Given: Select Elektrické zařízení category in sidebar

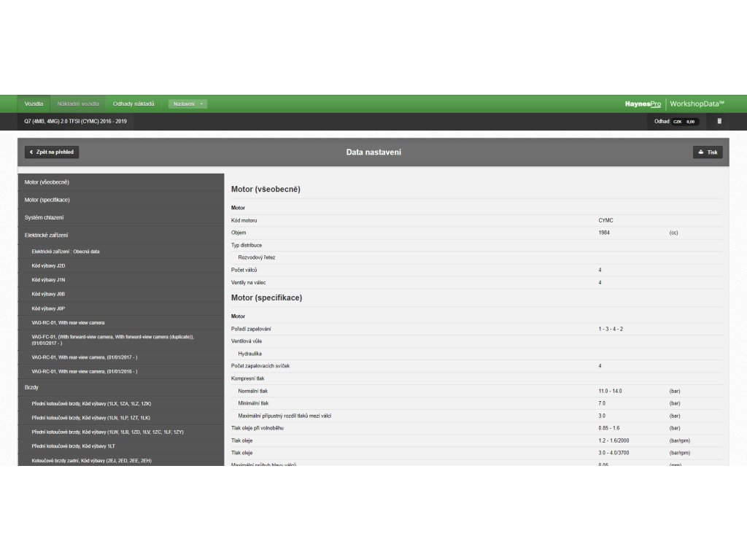Looking at the screenshot, I should (x=47, y=236).
